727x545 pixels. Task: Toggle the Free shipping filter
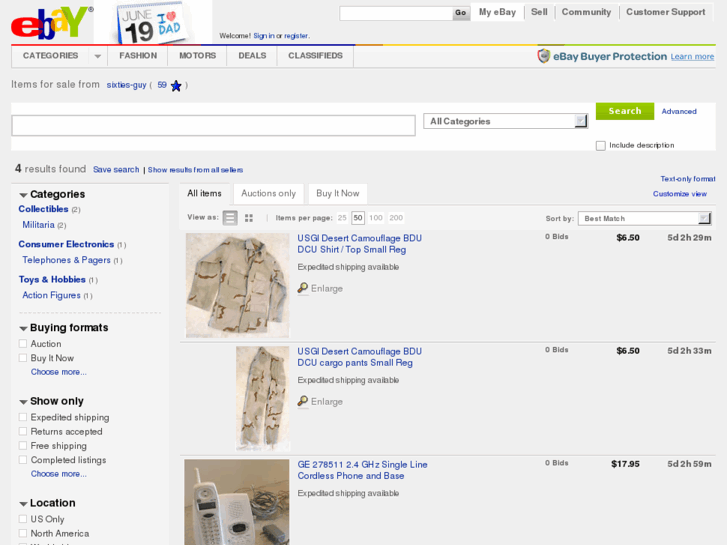(23, 446)
